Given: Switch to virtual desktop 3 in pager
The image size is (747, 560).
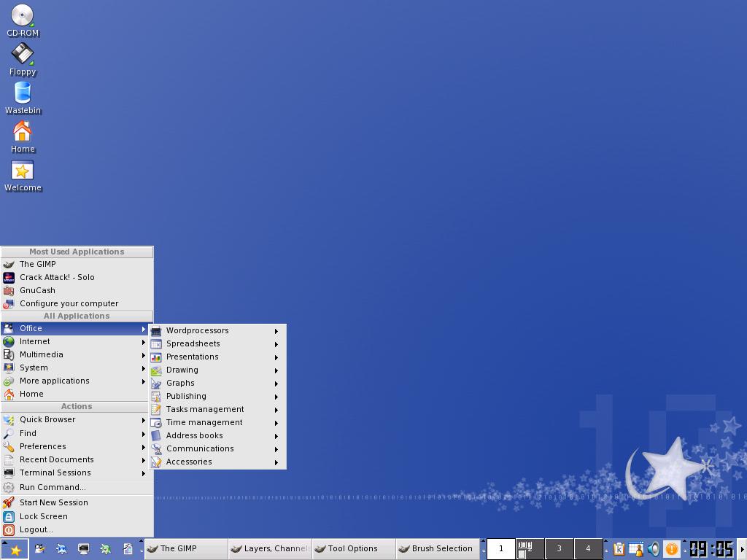Looking at the screenshot, I should coord(560,549).
